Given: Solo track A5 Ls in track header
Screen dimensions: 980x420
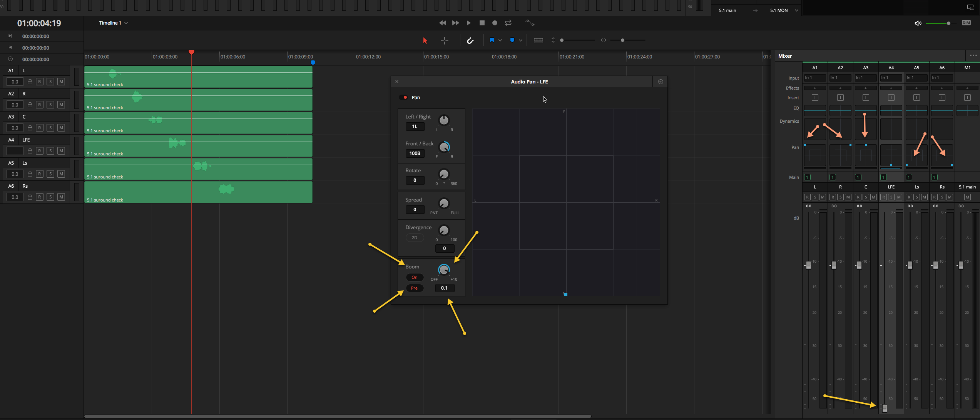Looking at the screenshot, I should [x=50, y=174].
